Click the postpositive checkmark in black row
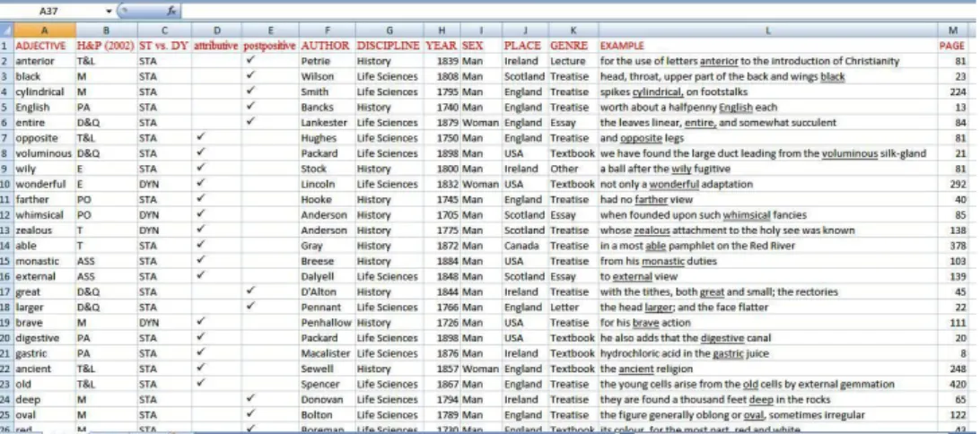Screen dimensions: 980x434 [251, 75]
